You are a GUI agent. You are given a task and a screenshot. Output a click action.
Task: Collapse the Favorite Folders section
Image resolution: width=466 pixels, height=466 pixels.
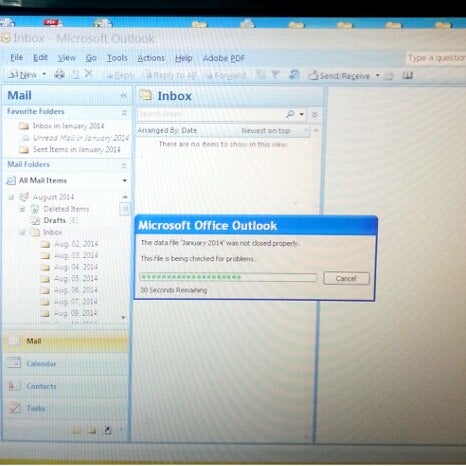click(x=124, y=113)
